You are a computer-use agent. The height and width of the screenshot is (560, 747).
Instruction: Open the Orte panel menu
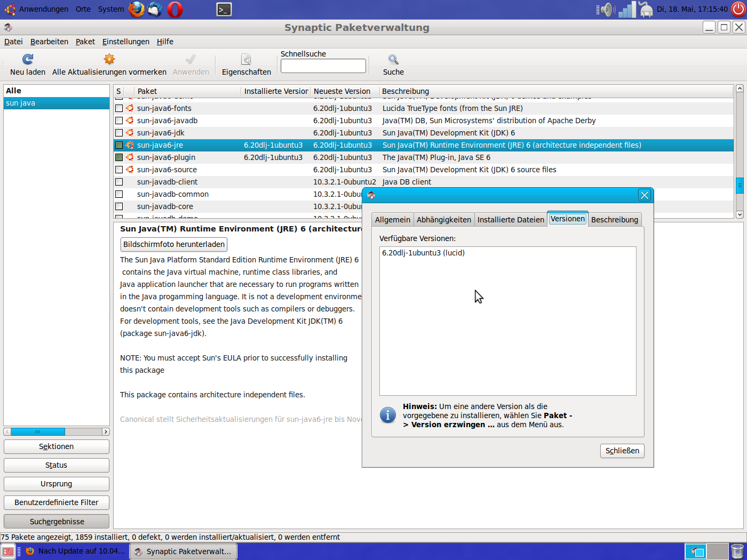(x=83, y=9)
